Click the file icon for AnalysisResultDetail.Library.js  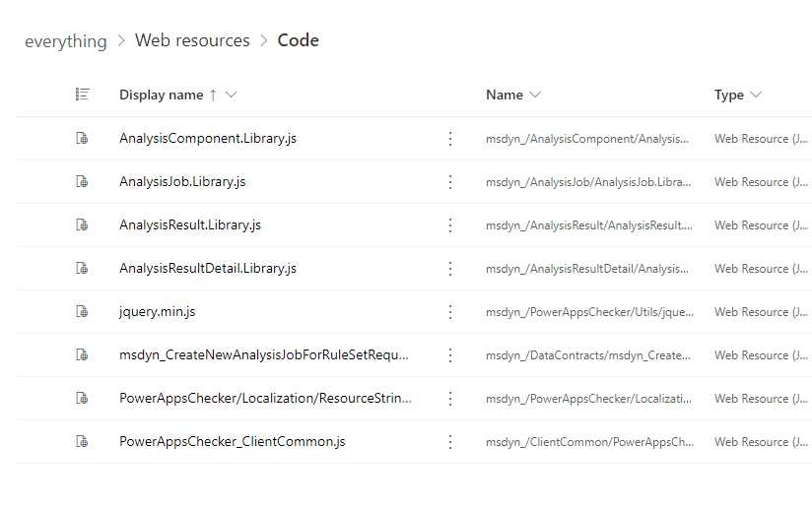pos(83,269)
